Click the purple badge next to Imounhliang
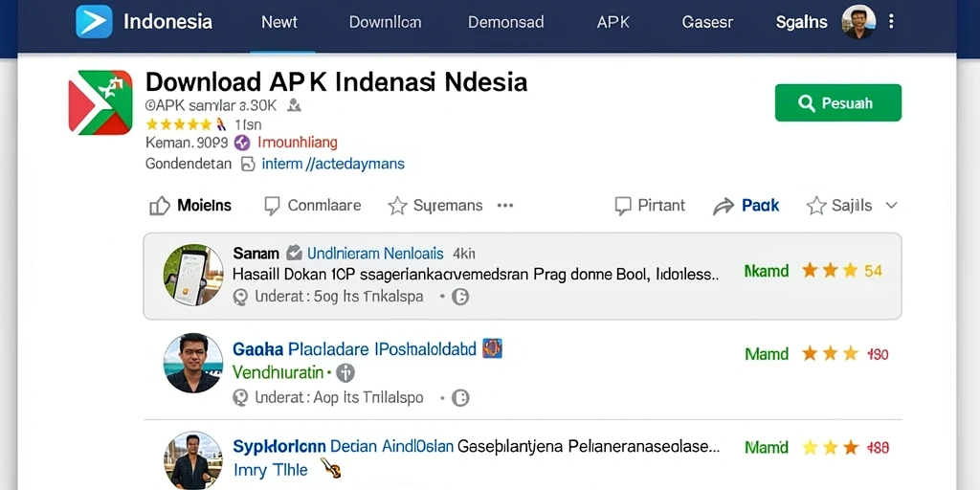The height and width of the screenshot is (490, 980). point(242,144)
